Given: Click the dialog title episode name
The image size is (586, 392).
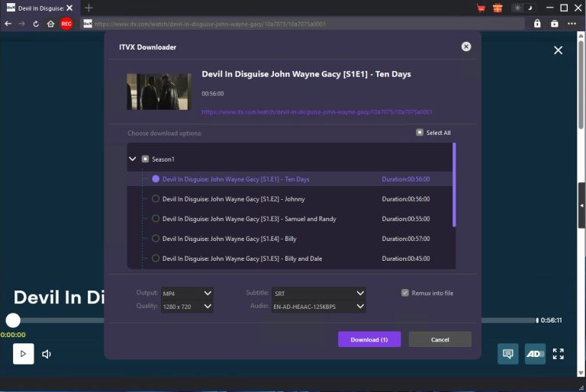Looking at the screenshot, I should coord(306,74).
